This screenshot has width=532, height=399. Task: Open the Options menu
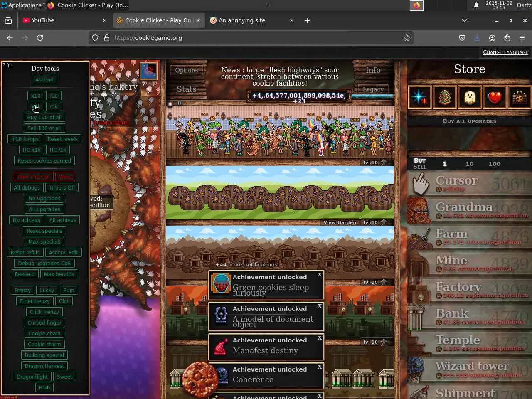[187, 70]
